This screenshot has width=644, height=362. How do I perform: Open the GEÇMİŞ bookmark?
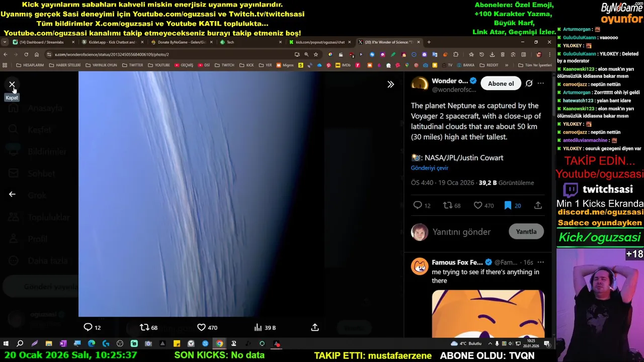[x=184, y=65]
